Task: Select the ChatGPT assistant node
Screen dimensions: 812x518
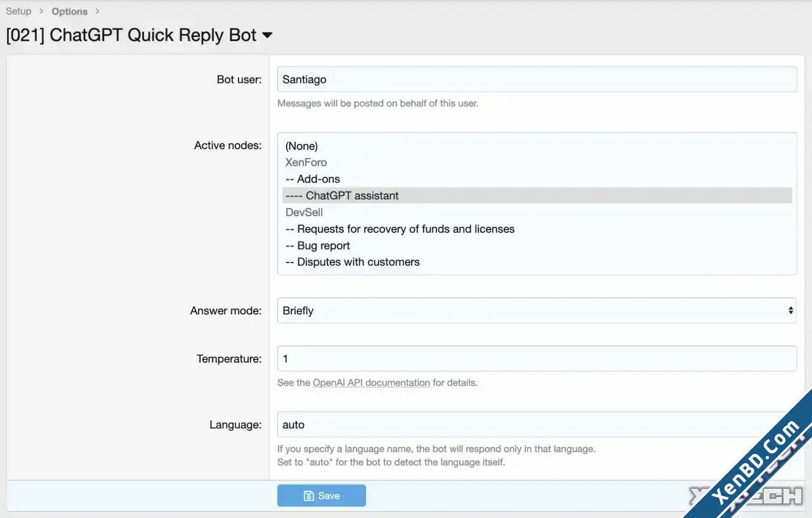Action: tap(537, 195)
